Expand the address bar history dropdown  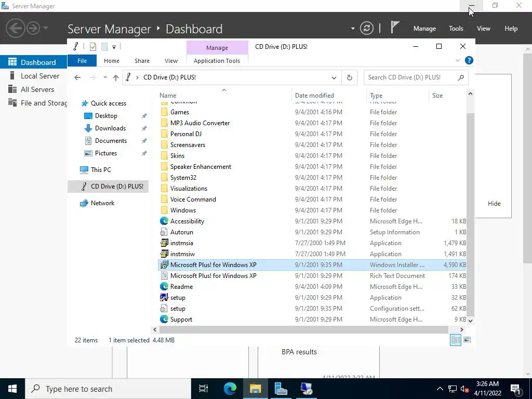[x=334, y=78]
